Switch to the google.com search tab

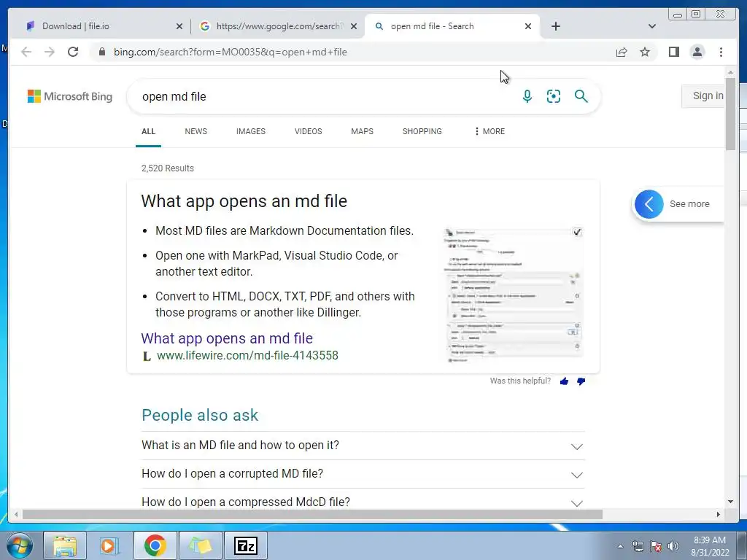point(278,26)
